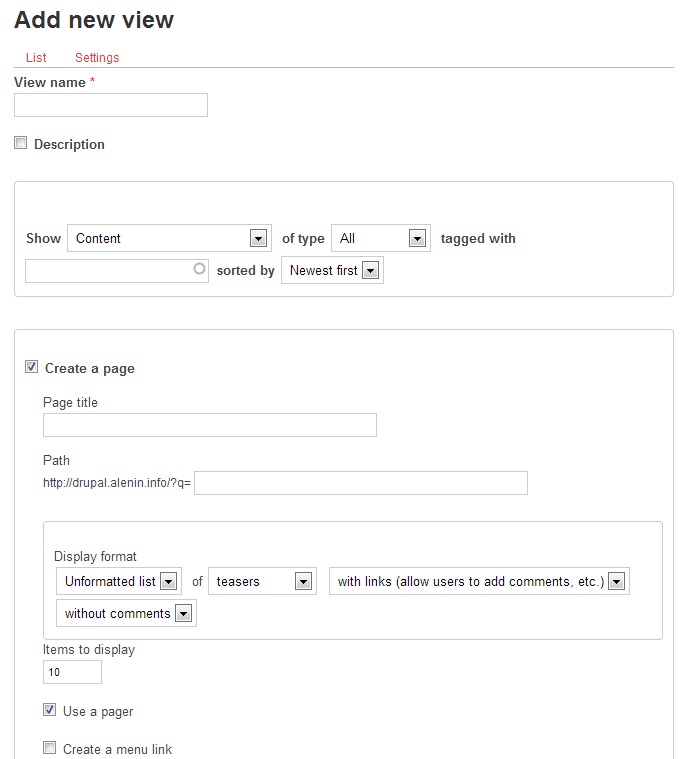687x759 pixels.
Task: Expand the teasers dropdown
Action: pos(262,581)
